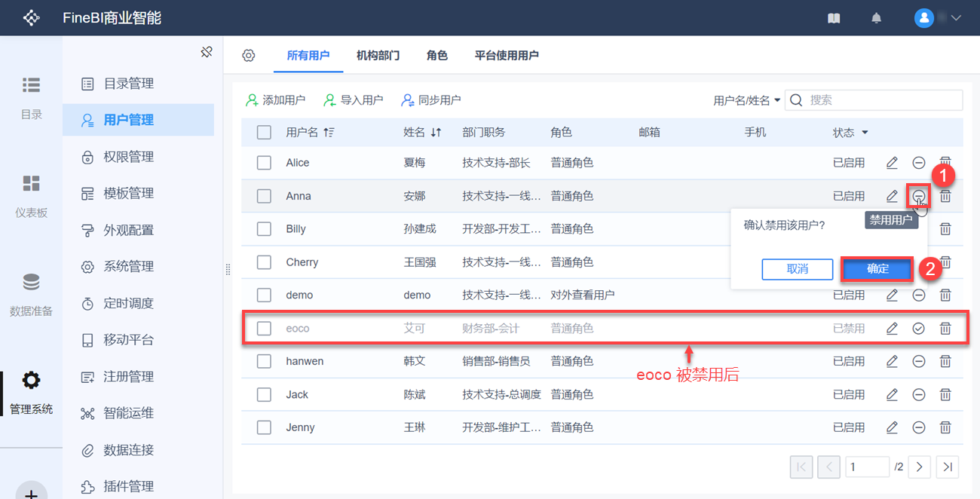Expand the username/name search type dropdown
The image size is (980, 499).
point(747,100)
